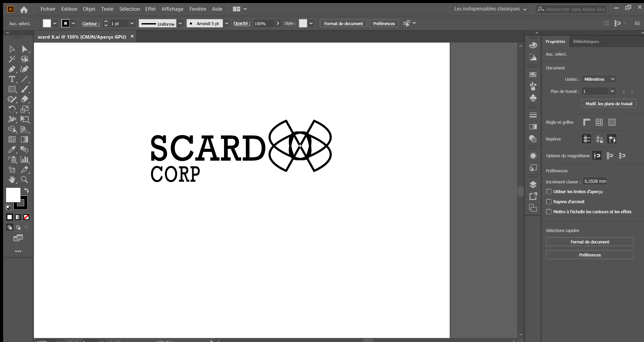Image resolution: width=644 pixels, height=342 pixels.
Task: Choose the Lasso tool
Action: pos(25,59)
